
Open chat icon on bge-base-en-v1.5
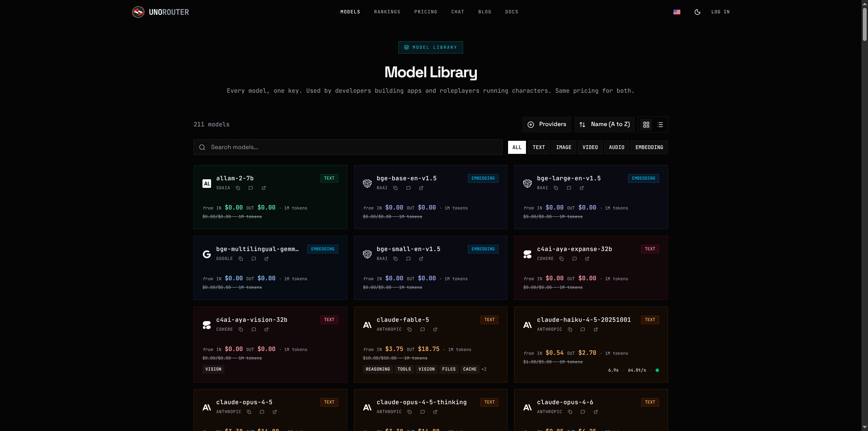(x=408, y=188)
